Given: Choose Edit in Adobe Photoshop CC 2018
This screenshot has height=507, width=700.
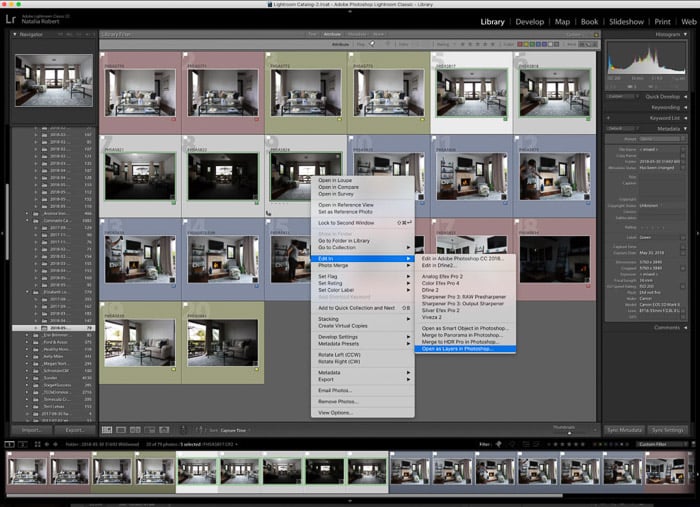Looking at the screenshot, I should 465,258.
